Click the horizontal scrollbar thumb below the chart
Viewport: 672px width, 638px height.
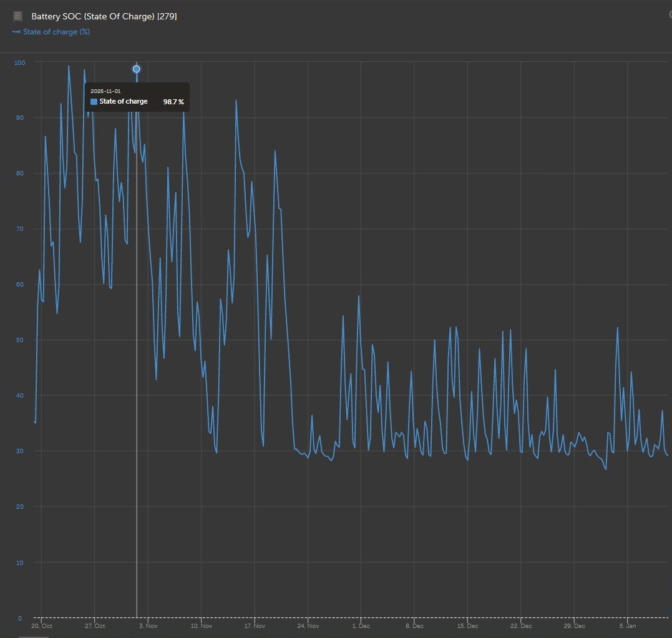click(x=33, y=636)
